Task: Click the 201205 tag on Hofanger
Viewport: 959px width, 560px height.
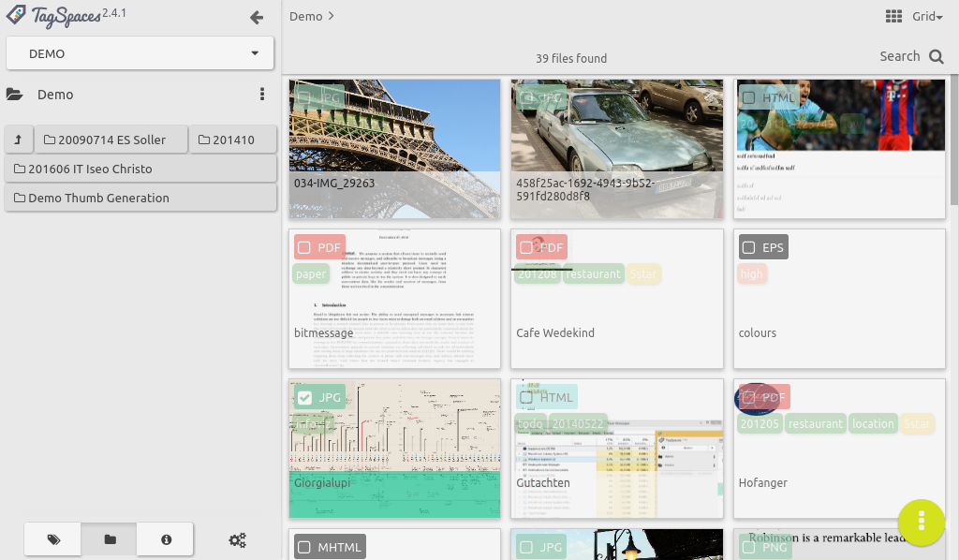Action: 760,423
